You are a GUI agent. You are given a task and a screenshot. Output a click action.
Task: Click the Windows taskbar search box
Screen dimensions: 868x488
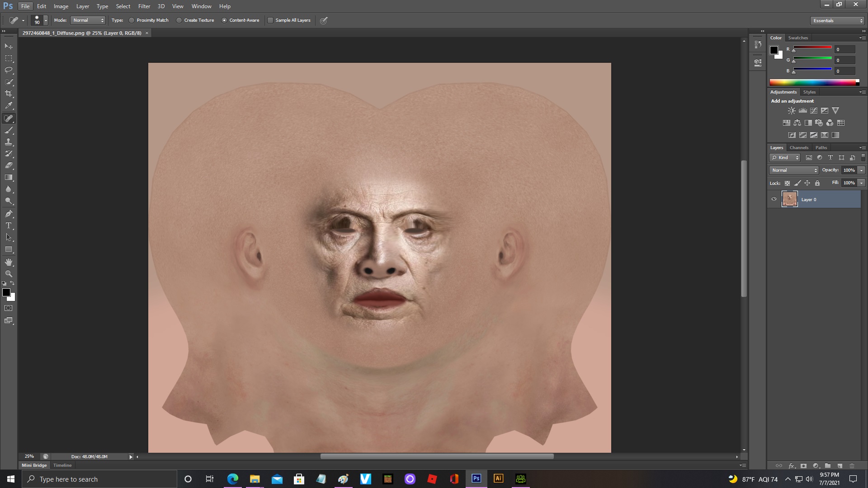pos(99,479)
